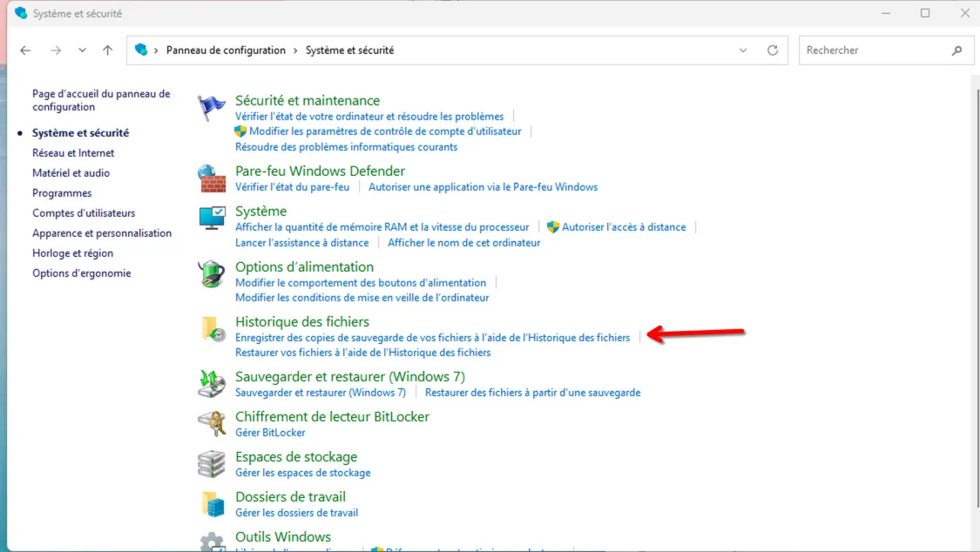Open Programmes category
980x552 pixels.
[62, 193]
